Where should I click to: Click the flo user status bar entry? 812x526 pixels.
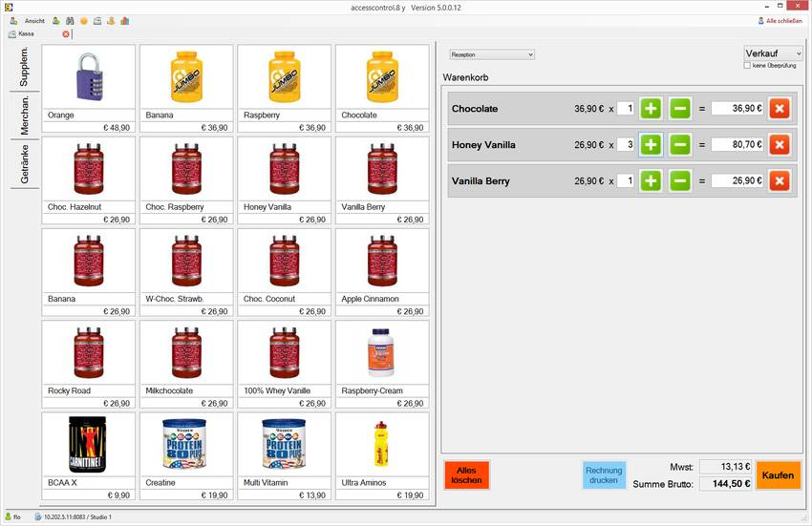click(13, 516)
